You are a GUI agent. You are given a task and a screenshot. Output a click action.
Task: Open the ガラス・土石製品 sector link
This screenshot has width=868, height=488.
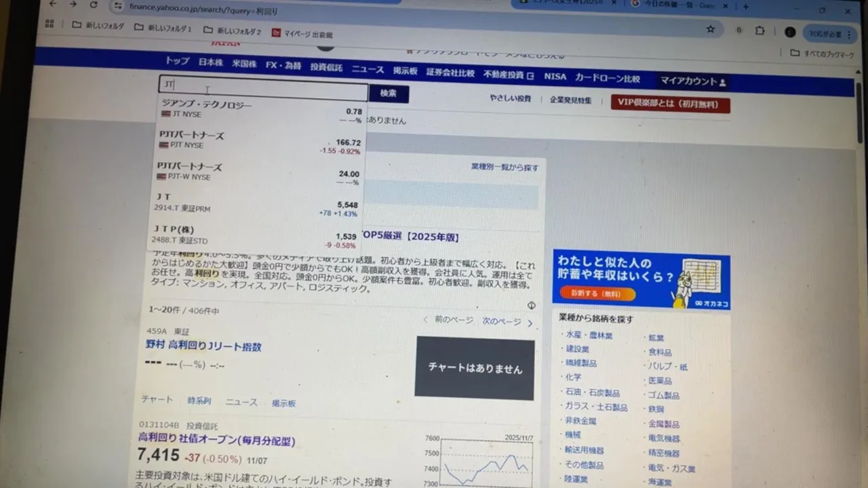tap(596, 407)
